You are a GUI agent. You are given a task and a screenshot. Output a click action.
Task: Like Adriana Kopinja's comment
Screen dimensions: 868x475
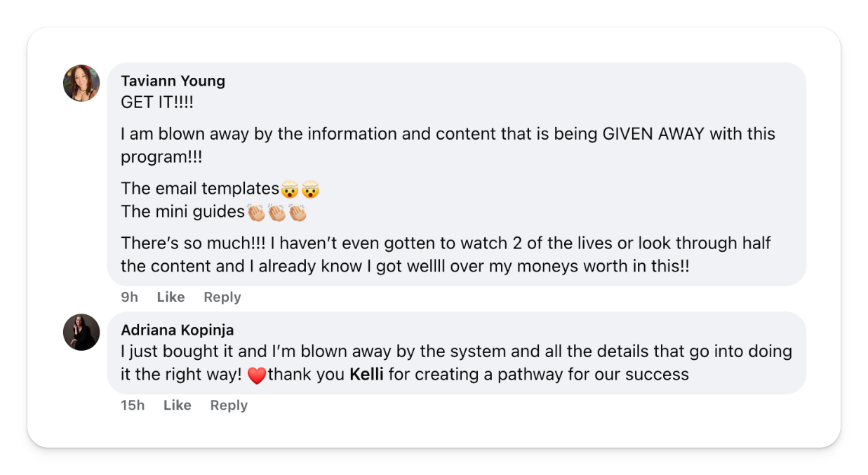coord(177,406)
